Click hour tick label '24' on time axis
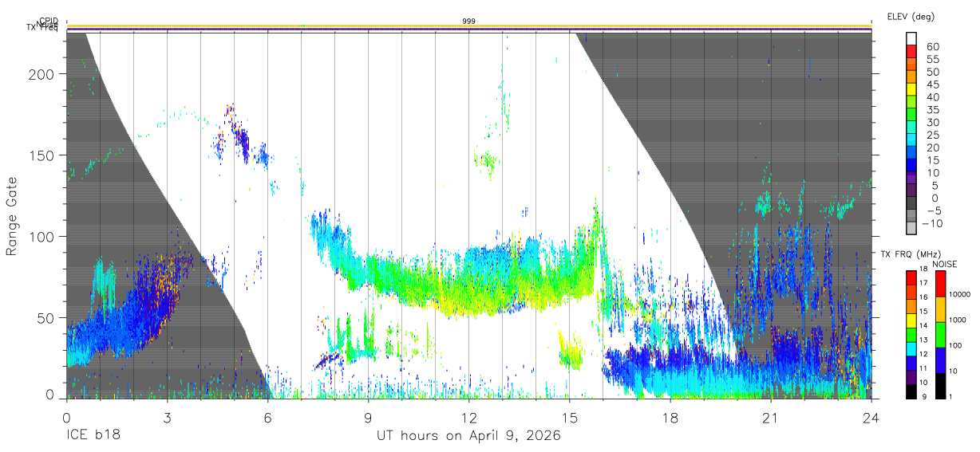Viewport: 980px width, 452px height. (x=871, y=418)
